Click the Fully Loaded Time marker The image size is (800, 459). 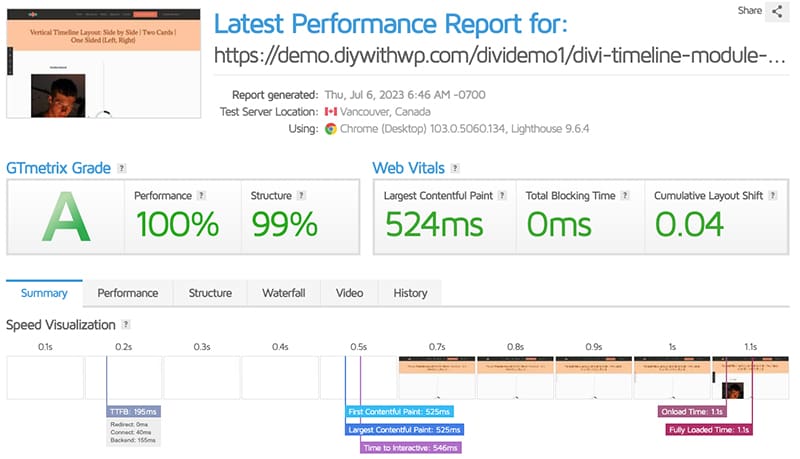709,430
